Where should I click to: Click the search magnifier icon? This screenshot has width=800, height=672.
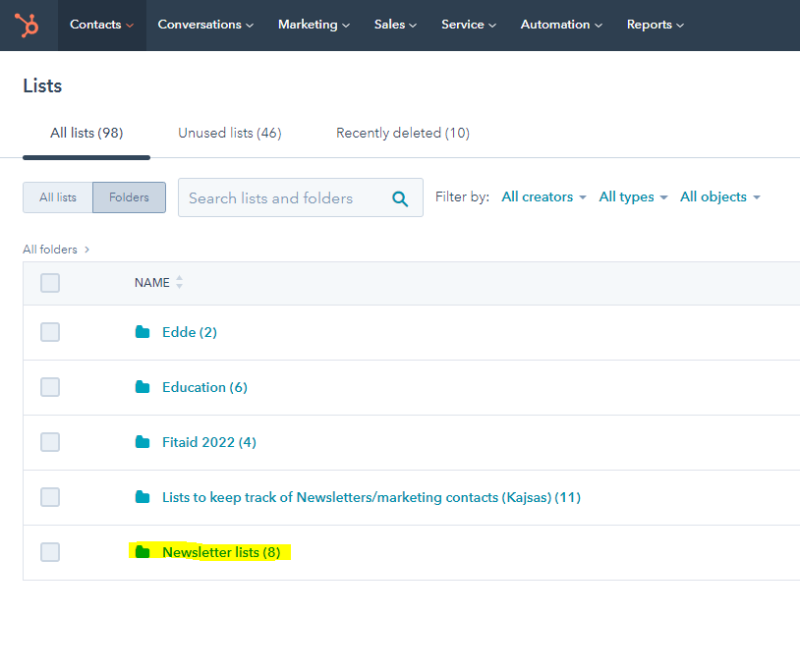(400, 198)
